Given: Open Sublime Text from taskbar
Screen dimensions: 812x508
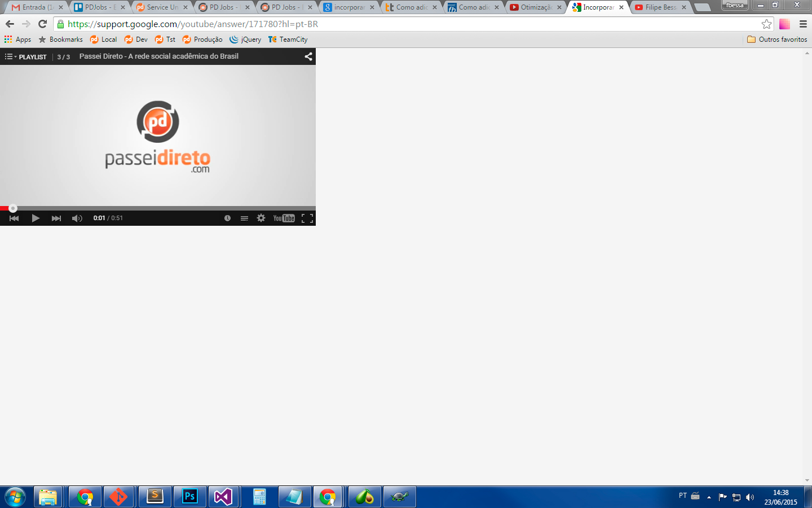Looking at the screenshot, I should click(x=155, y=497).
